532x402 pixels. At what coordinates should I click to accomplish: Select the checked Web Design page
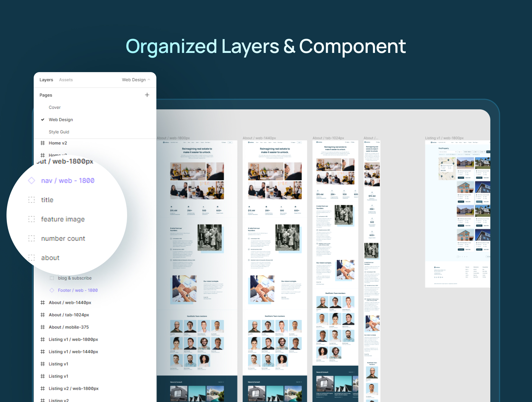point(61,120)
